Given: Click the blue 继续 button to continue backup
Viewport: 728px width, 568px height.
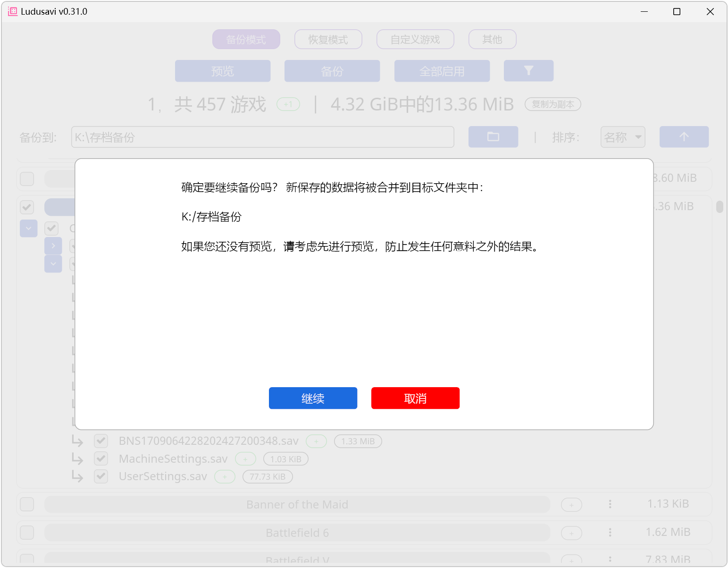Looking at the screenshot, I should [x=313, y=398].
